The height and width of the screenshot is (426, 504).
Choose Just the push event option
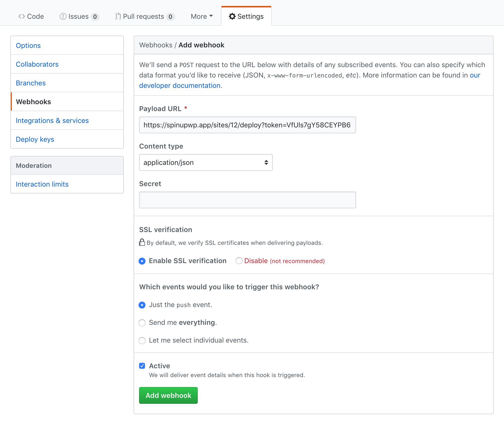point(142,305)
